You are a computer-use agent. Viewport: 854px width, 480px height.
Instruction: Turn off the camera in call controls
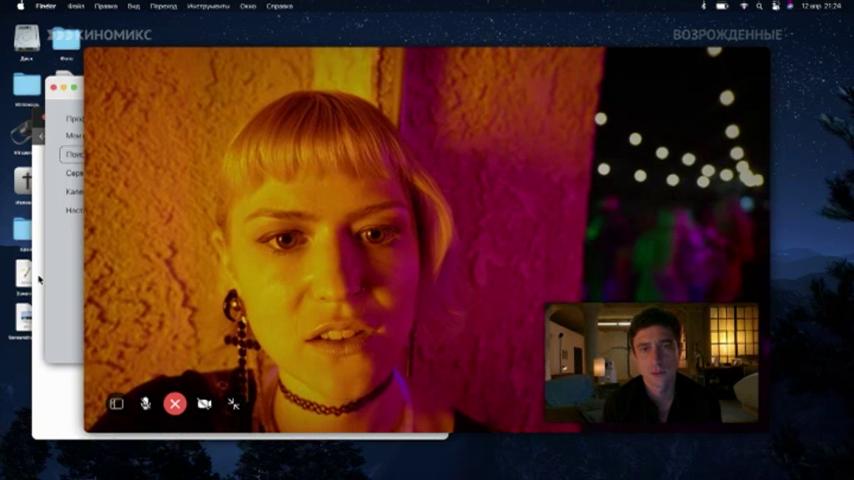coord(204,404)
